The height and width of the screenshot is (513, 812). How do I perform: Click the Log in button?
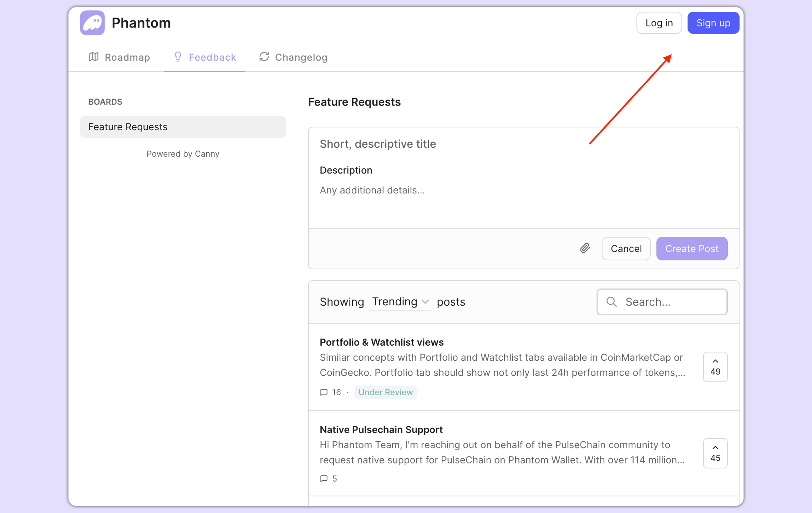659,23
